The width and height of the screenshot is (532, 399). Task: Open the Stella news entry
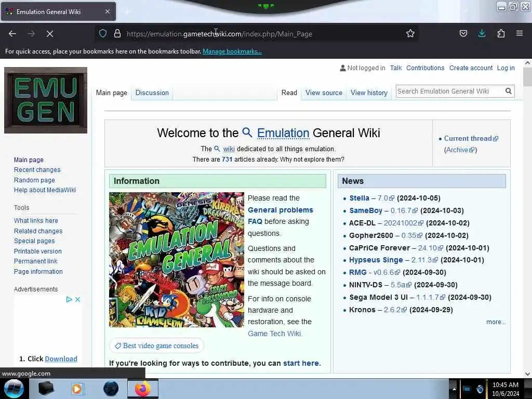click(360, 198)
